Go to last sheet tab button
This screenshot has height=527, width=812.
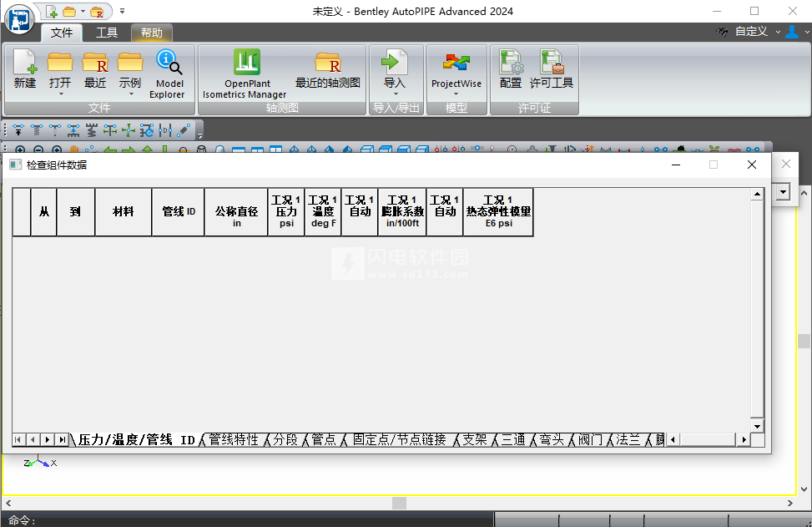(x=62, y=439)
